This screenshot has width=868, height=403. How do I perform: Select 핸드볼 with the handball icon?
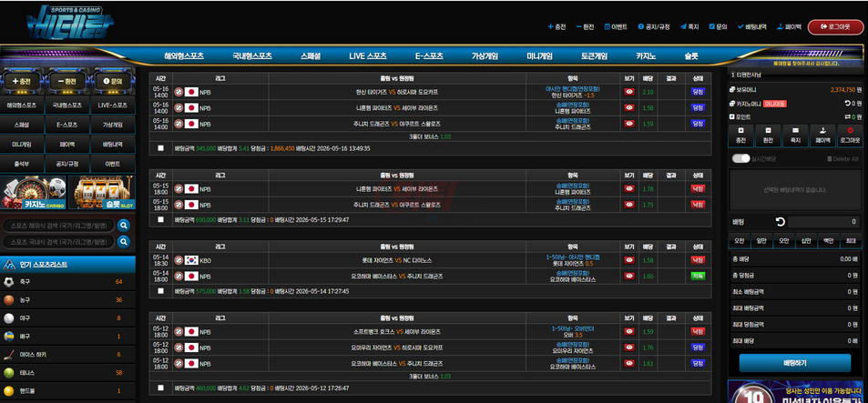67,391
